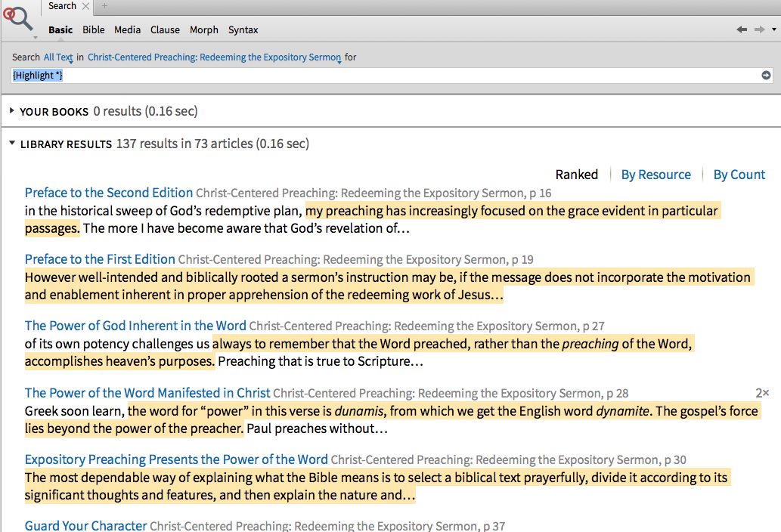The image size is (781, 532).
Task: Switch to Morph search type
Action: 203,30
